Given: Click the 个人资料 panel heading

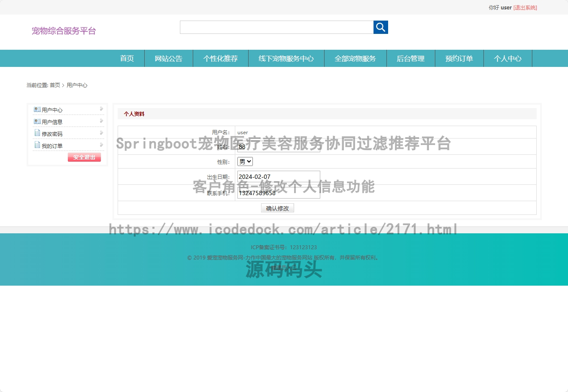Looking at the screenshot, I should tap(134, 114).
